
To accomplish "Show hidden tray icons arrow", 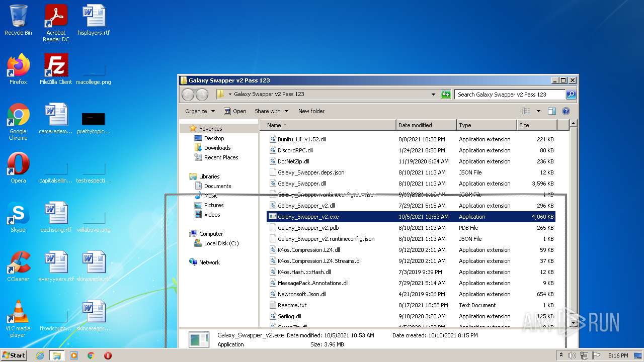I will coord(561,355).
